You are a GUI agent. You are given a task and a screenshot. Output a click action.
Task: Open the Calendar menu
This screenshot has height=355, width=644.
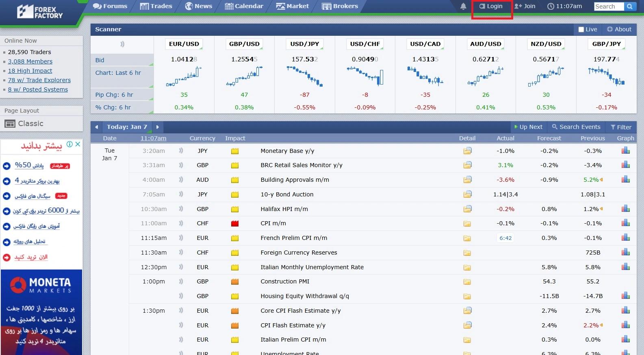pos(244,6)
